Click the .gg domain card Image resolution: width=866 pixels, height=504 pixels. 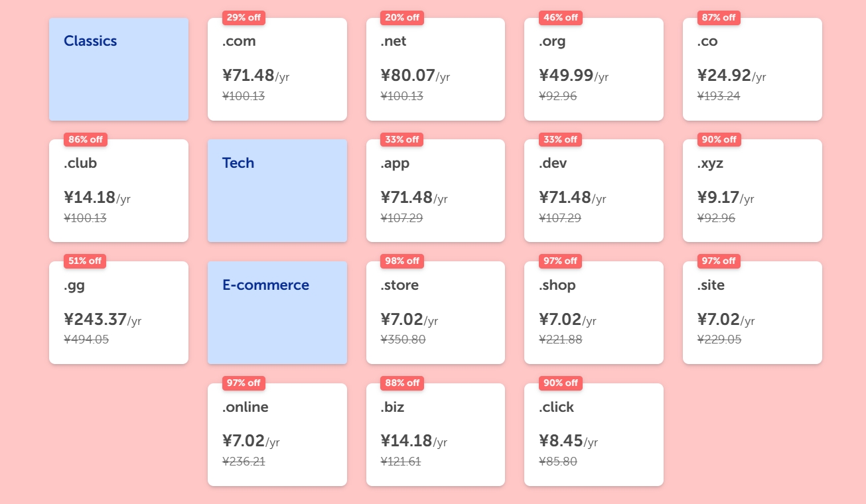118,313
